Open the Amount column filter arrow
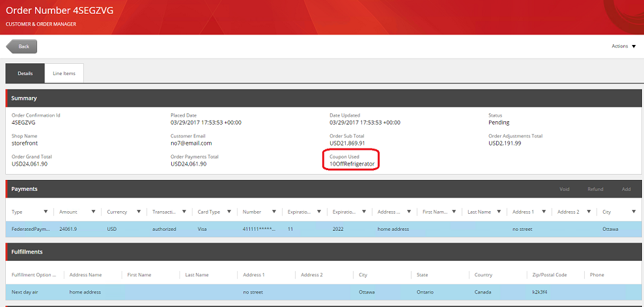 tap(94, 212)
